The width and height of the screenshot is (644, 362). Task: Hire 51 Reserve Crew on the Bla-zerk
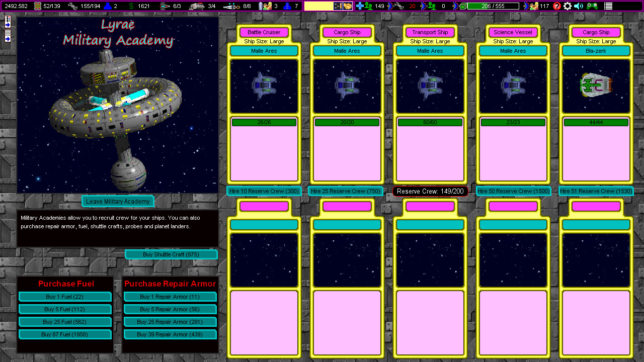(x=596, y=191)
